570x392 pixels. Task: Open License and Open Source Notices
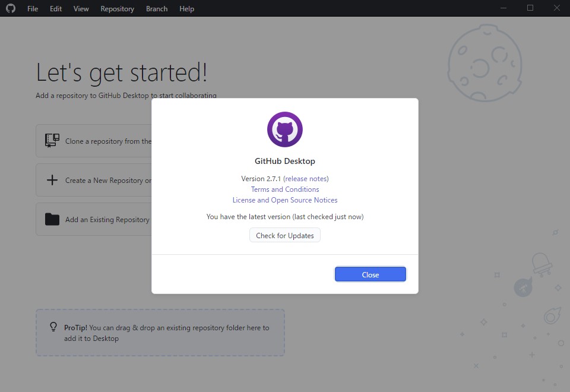285,200
